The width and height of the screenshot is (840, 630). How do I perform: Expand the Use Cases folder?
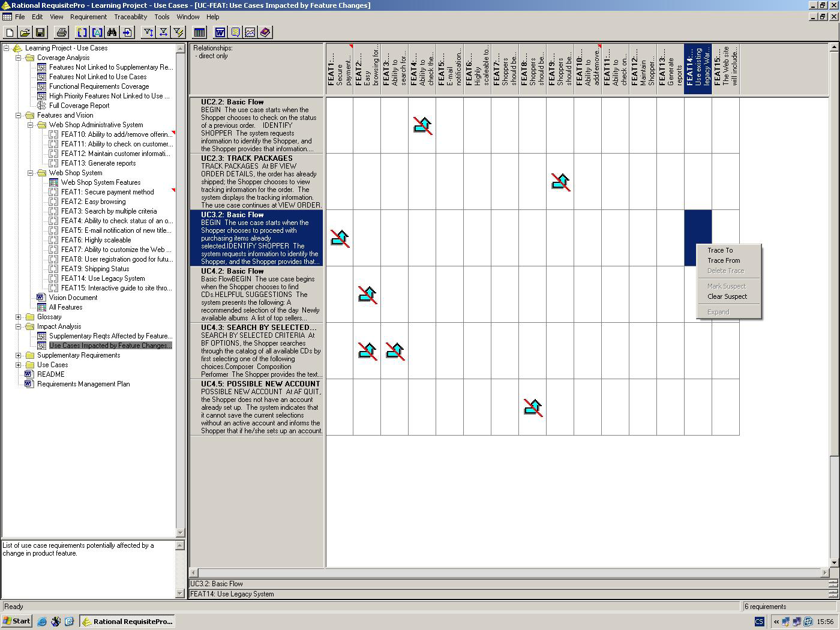[x=19, y=365]
